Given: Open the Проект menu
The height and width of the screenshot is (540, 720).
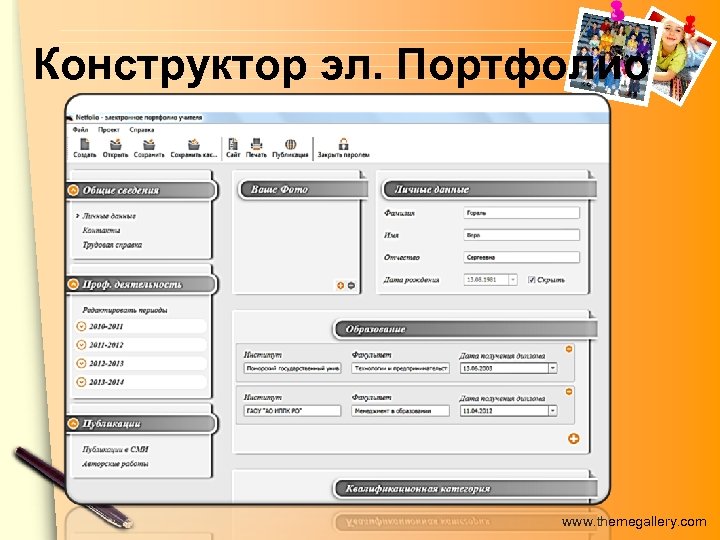Looking at the screenshot, I should (x=109, y=129).
